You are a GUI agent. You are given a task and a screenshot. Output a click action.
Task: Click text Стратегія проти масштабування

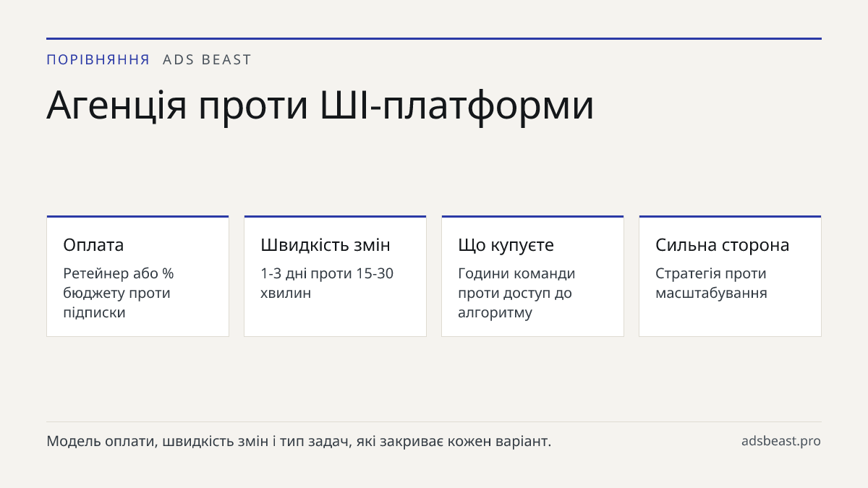[x=711, y=283]
